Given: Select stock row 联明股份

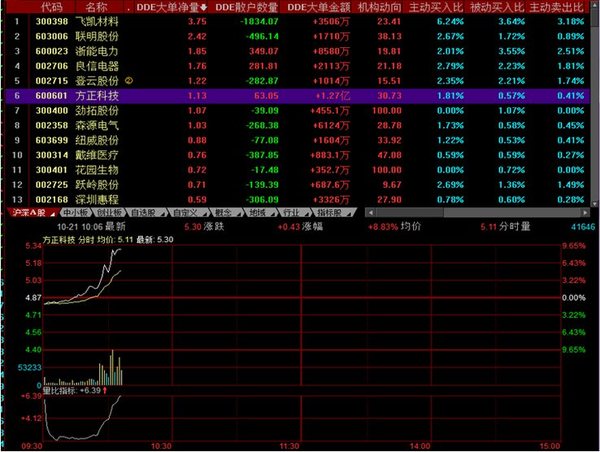Looking at the screenshot, I should pos(298,36).
